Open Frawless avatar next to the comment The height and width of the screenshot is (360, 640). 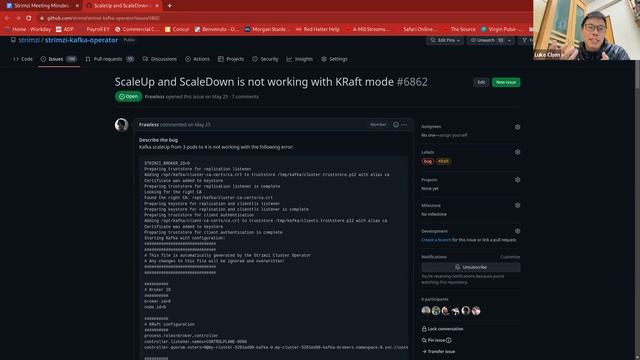(x=121, y=125)
